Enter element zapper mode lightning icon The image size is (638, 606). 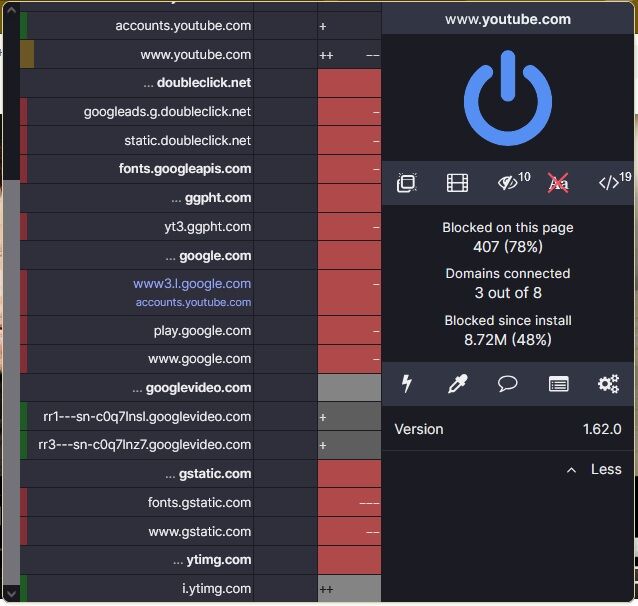pos(406,383)
